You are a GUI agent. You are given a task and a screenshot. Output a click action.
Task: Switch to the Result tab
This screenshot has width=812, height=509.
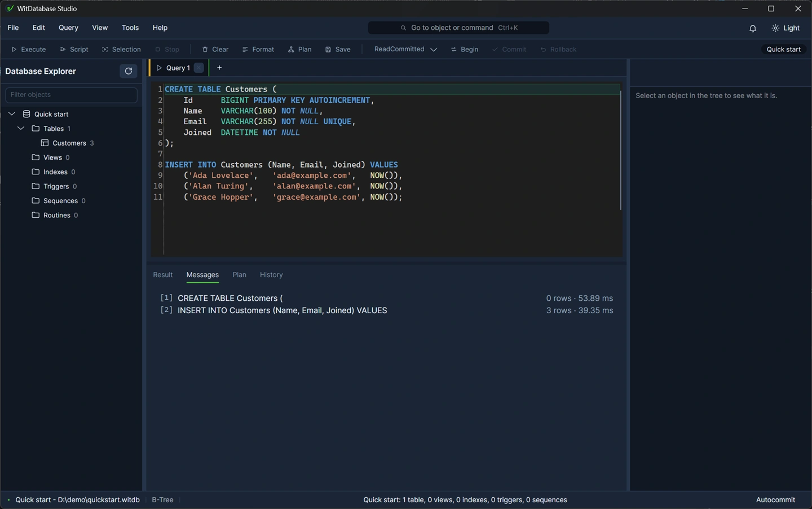point(163,275)
